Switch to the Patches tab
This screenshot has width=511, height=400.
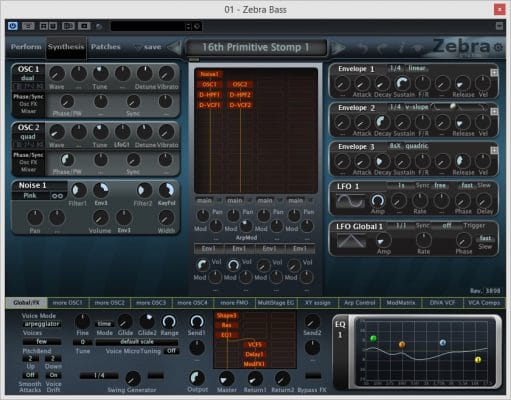pyautogui.click(x=105, y=47)
